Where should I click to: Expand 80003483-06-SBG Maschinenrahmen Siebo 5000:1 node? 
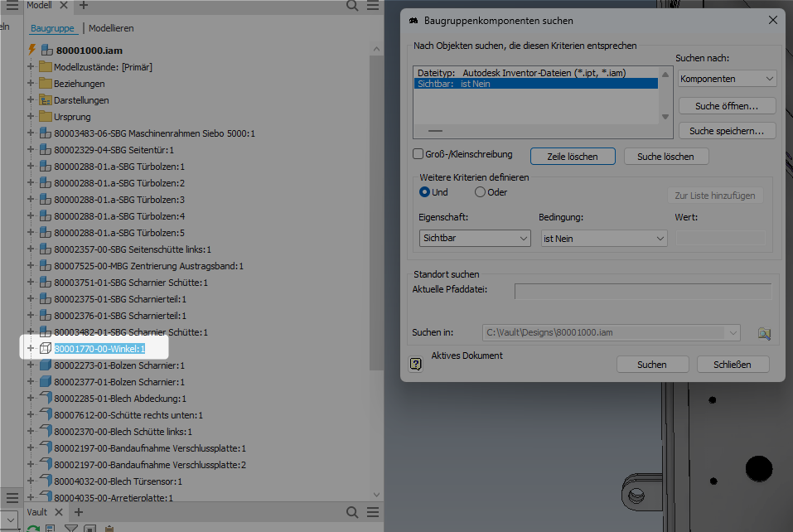point(31,133)
